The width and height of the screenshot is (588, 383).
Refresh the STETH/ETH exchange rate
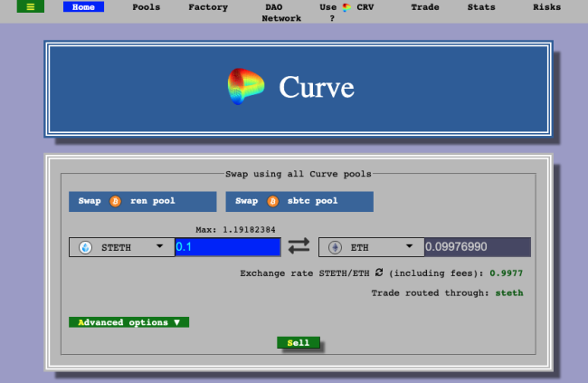pyautogui.click(x=381, y=273)
